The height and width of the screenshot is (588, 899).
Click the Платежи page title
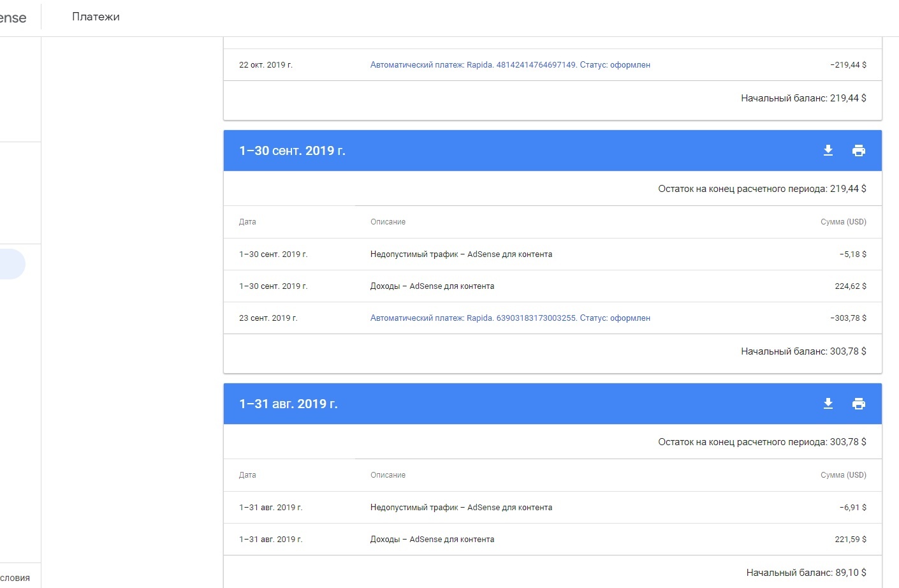[96, 17]
